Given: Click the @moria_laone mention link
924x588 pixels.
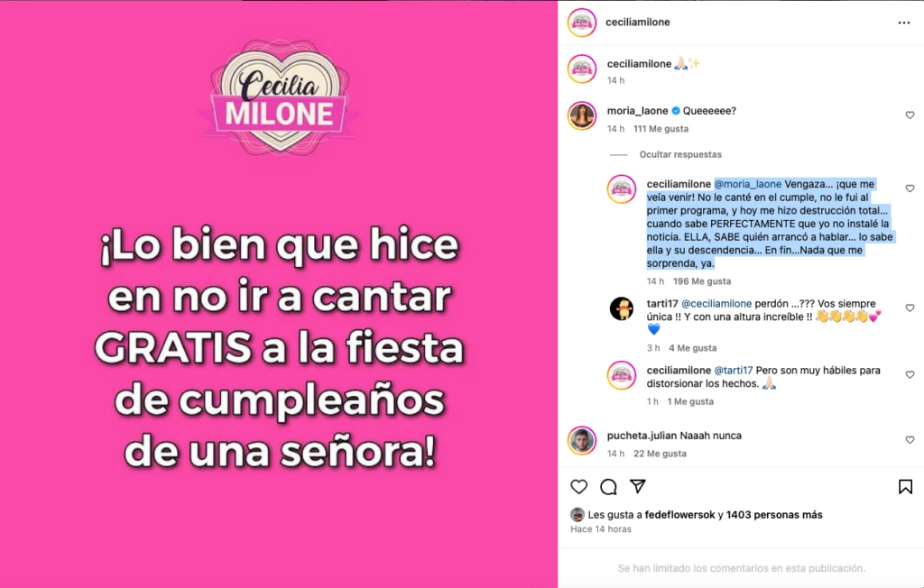Looking at the screenshot, I should click(748, 184).
